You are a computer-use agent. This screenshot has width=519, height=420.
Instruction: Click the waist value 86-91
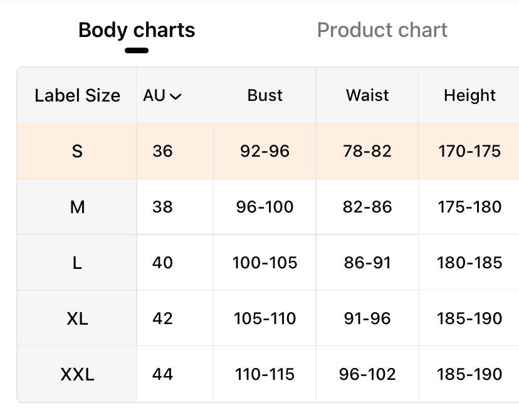(367, 263)
